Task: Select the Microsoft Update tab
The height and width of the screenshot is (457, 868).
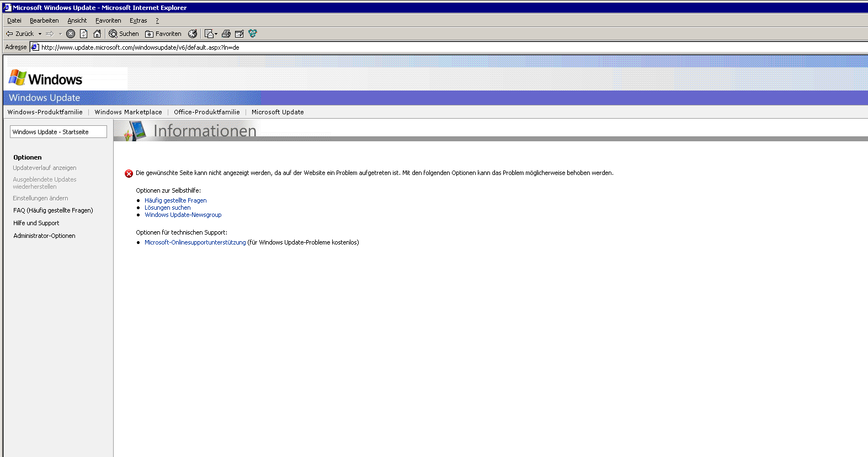Action: pyautogui.click(x=278, y=112)
